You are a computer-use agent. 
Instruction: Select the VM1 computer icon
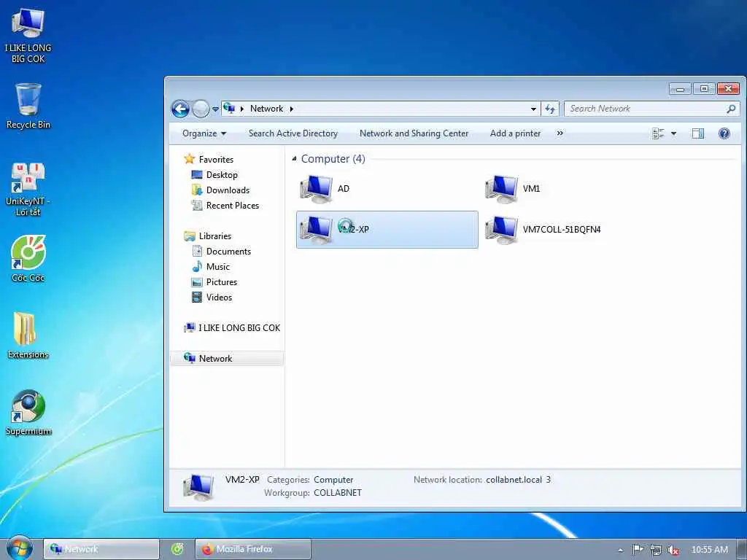[x=501, y=189]
